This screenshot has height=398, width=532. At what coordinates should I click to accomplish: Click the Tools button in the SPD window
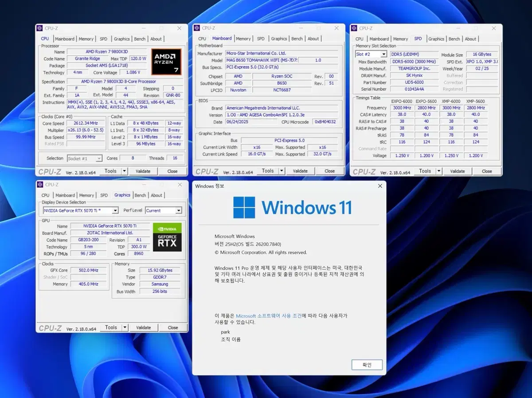[425, 171]
